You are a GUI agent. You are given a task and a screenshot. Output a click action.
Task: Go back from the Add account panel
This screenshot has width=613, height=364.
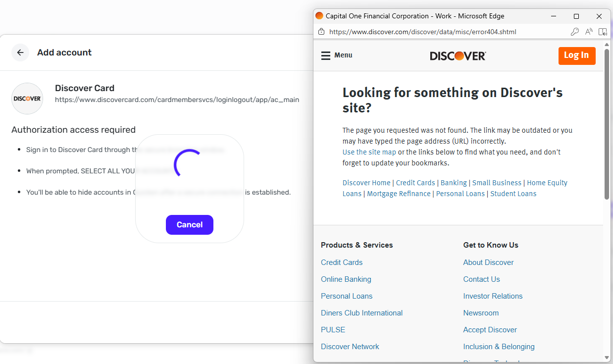[20, 52]
